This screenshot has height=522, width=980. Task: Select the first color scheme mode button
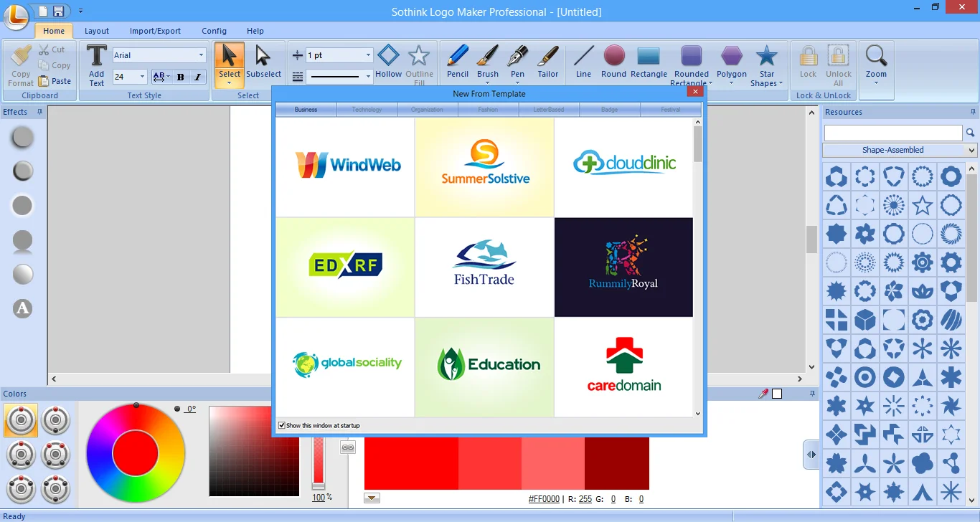pyautogui.click(x=21, y=420)
